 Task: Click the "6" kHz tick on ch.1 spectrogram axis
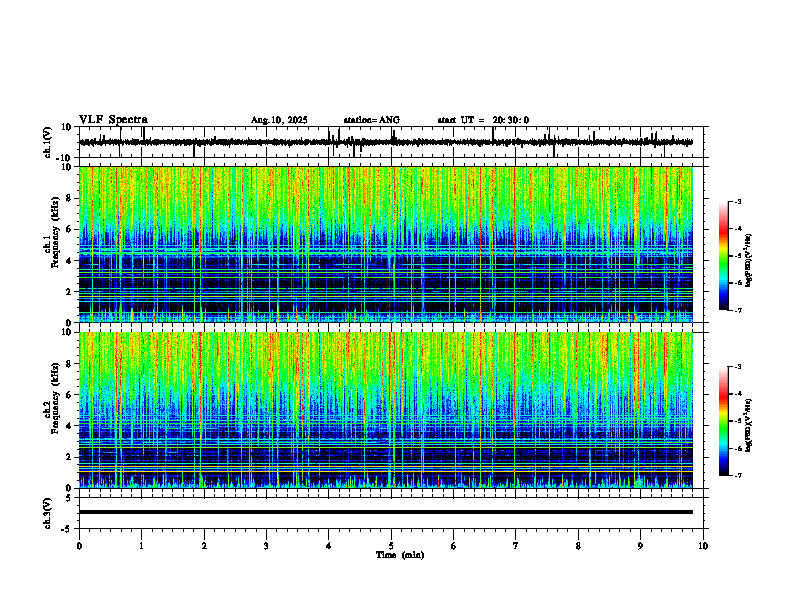point(70,229)
